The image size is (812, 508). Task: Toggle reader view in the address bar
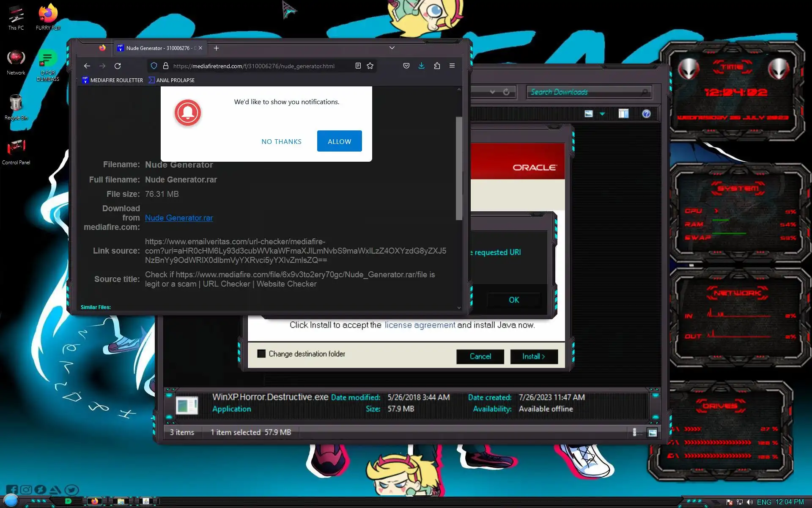tap(358, 66)
